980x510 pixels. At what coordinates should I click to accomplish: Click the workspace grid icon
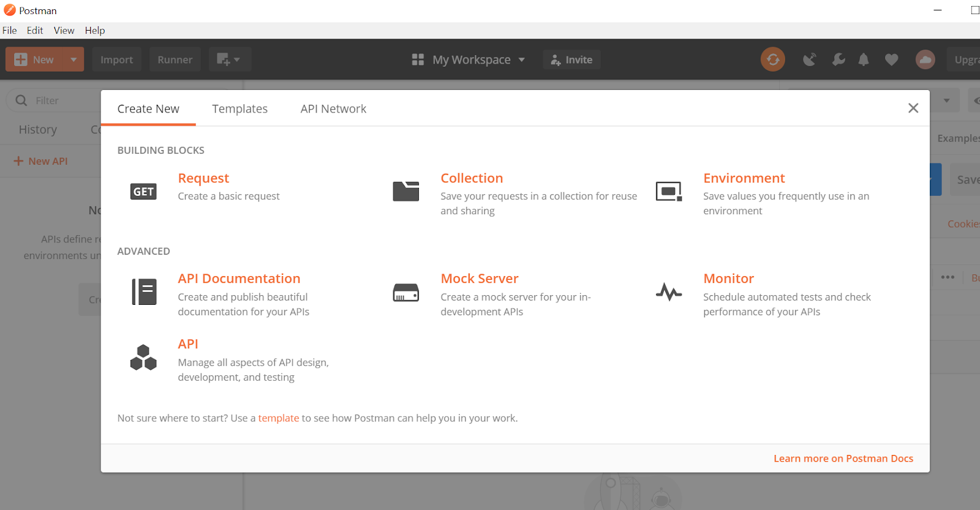tap(418, 59)
